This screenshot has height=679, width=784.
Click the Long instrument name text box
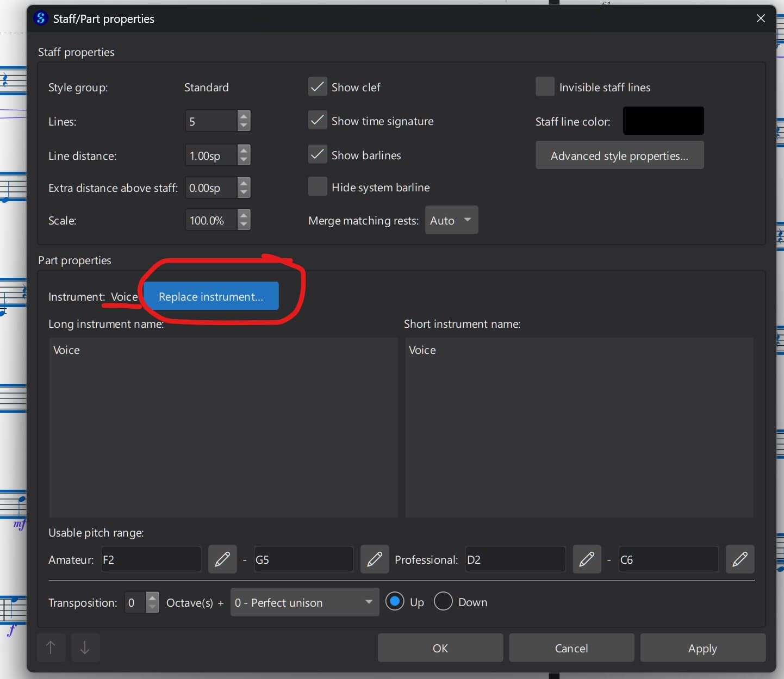(x=223, y=427)
